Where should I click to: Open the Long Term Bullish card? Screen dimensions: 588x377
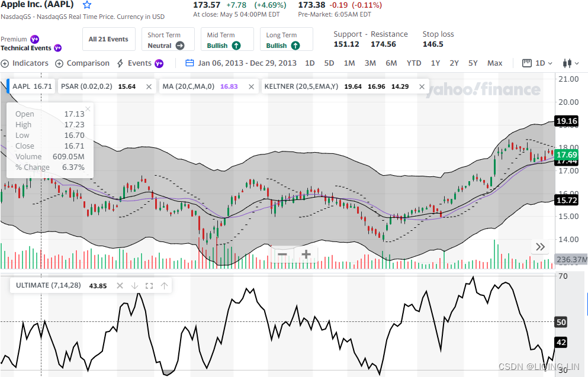[x=287, y=39]
